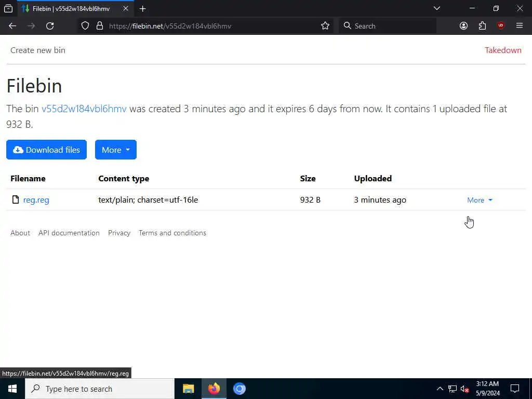532x399 pixels.
Task: Click the Firefox taskbar icon
Action: [214, 389]
